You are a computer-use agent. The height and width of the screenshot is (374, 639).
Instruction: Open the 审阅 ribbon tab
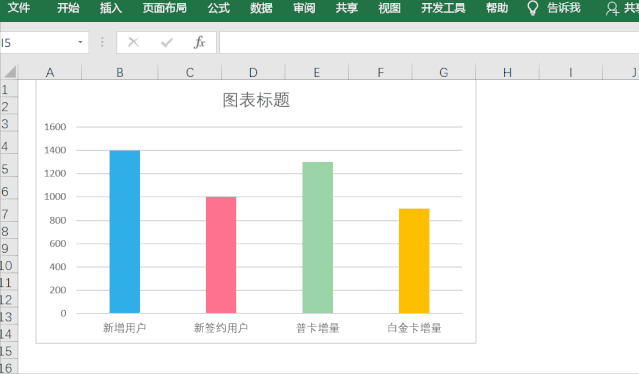(x=304, y=8)
